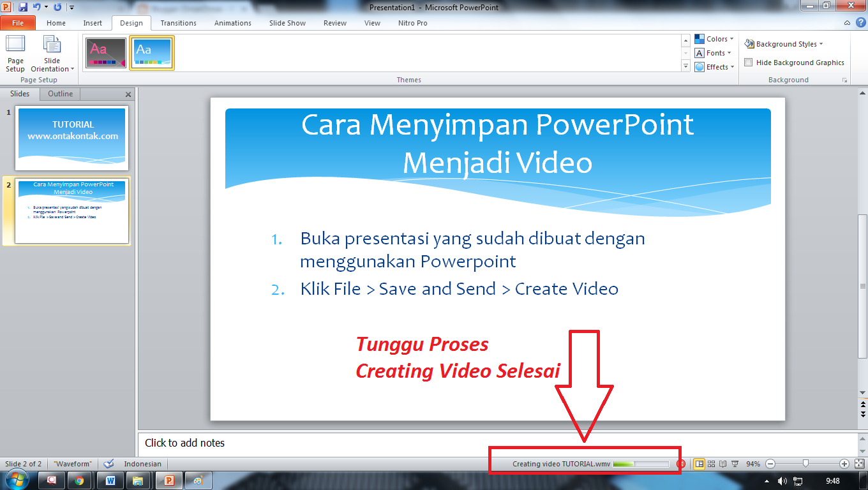
Task: Open Customize Quick Access Toolbar dropdown
Action: click(x=71, y=8)
